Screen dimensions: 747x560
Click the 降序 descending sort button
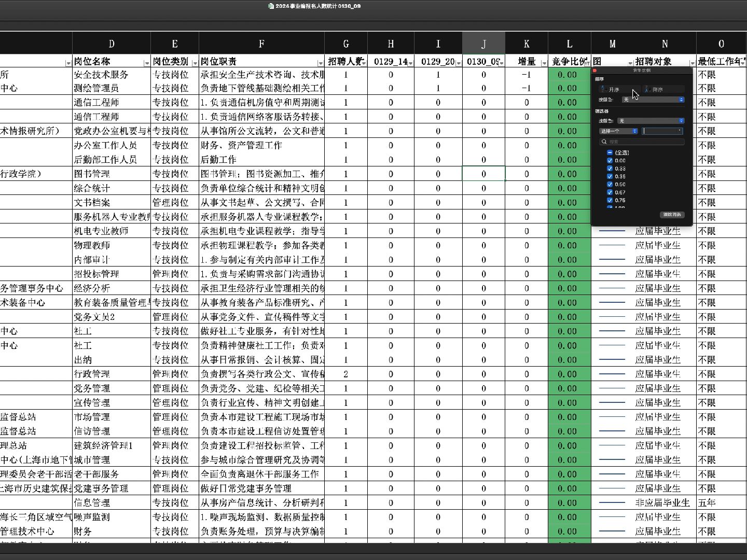pyautogui.click(x=663, y=90)
